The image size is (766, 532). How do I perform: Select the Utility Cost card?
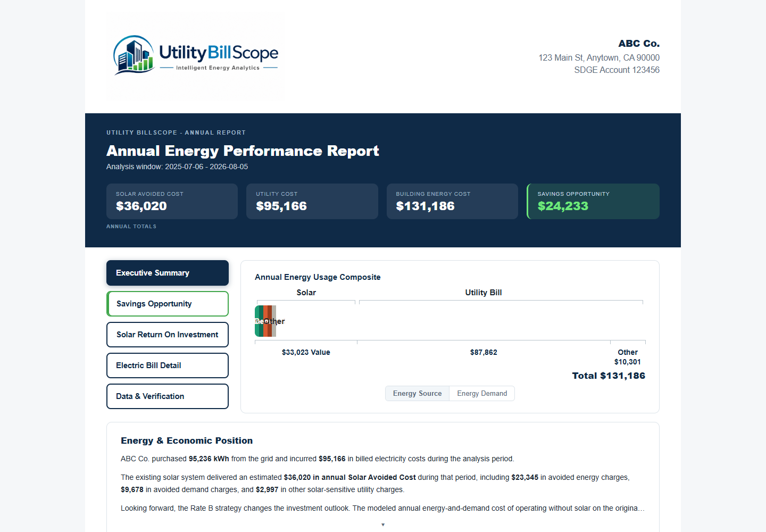(312, 201)
